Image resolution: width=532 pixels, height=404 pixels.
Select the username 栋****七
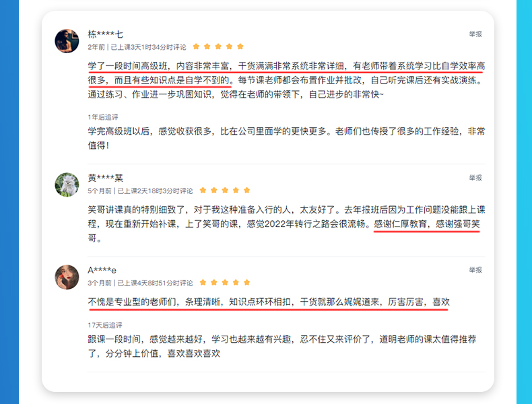tap(105, 34)
